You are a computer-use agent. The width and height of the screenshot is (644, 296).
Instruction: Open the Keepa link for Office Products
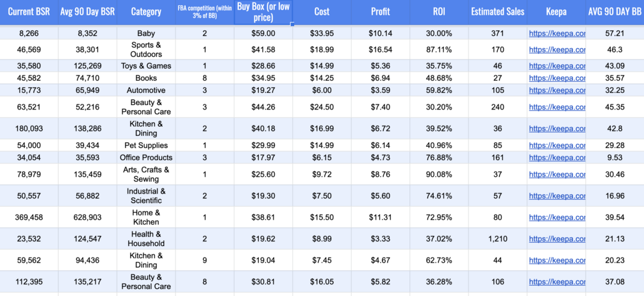[x=556, y=158]
